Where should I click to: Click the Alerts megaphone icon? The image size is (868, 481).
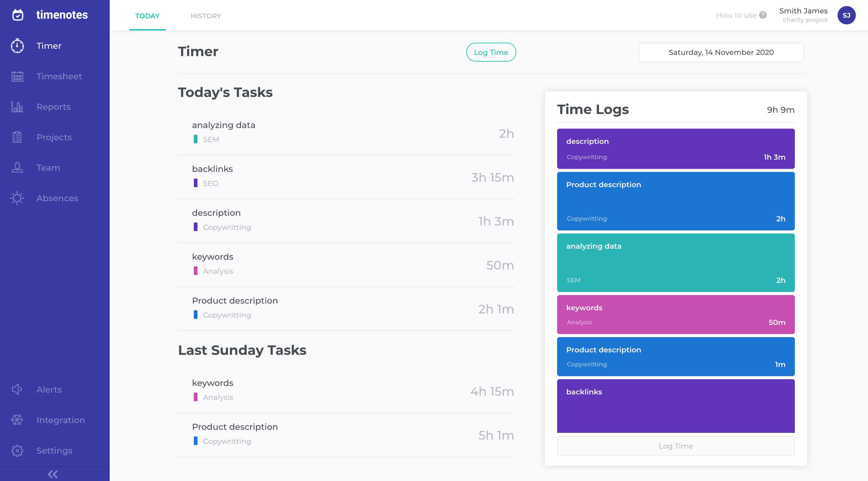click(x=17, y=389)
